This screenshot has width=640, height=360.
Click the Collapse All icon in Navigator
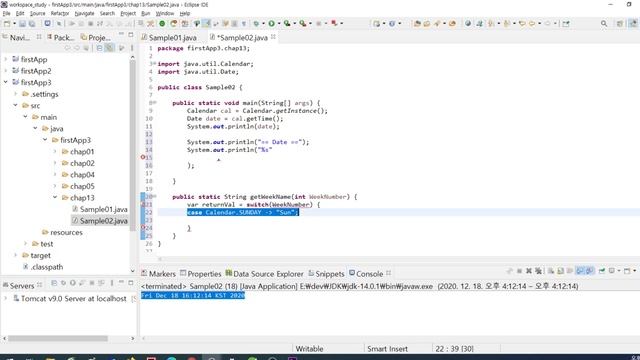(99, 48)
